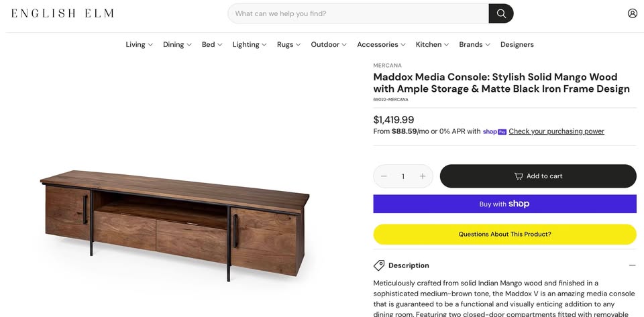
Task: Open the Lighting dropdown menu
Action: tap(250, 45)
